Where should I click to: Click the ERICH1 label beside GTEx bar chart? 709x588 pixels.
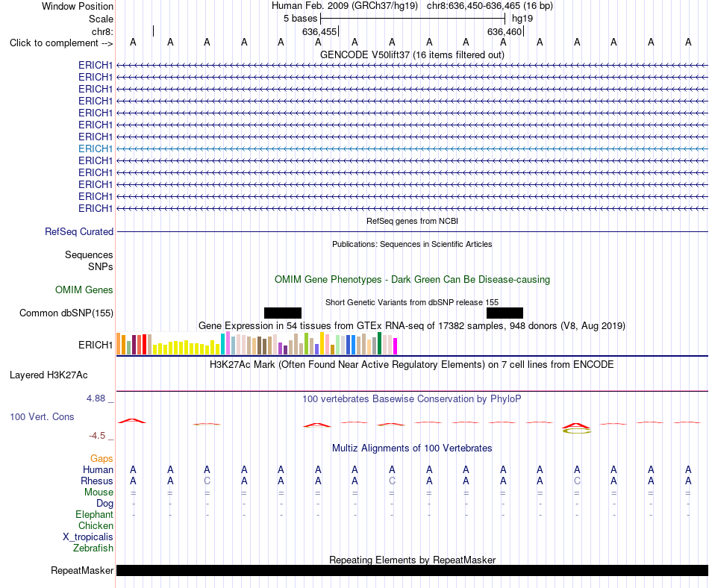[96, 345]
